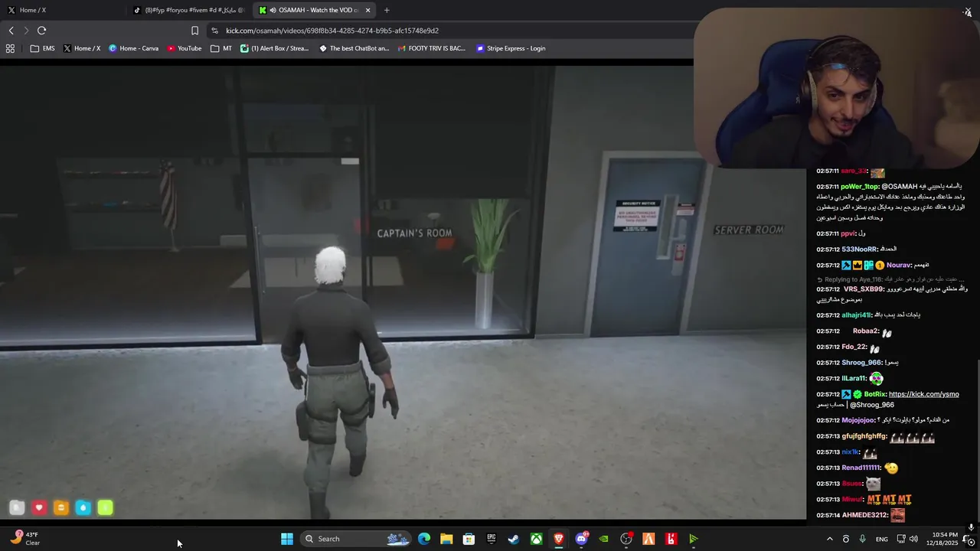Click AHMEDE3212 username in chat
980x551 pixels.
[x=864, y=515]
